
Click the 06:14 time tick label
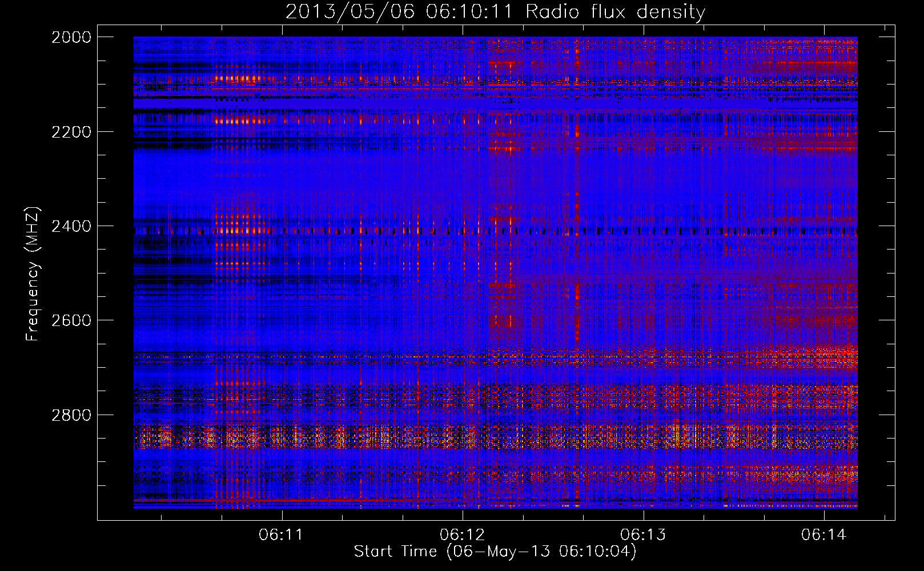point(823,534)
